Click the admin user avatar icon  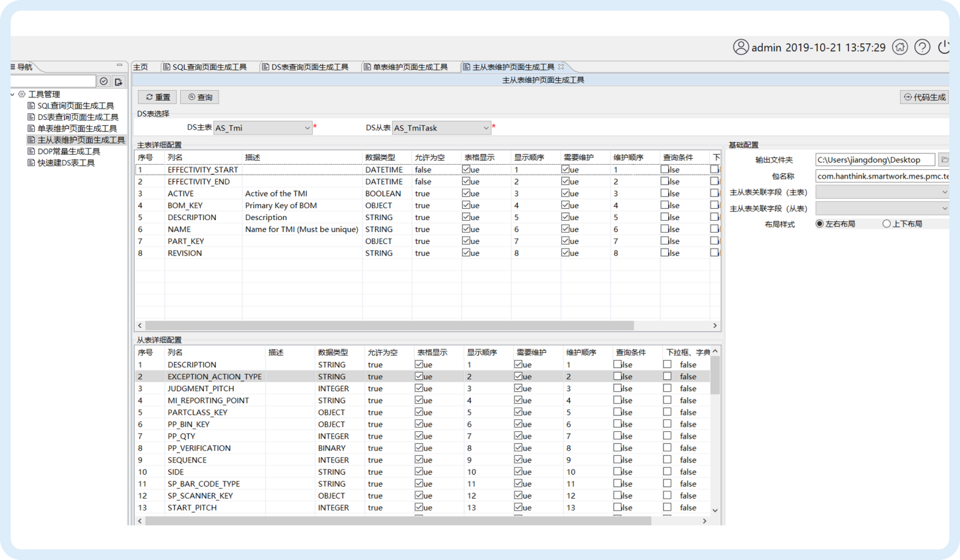[x=741, y=47]
